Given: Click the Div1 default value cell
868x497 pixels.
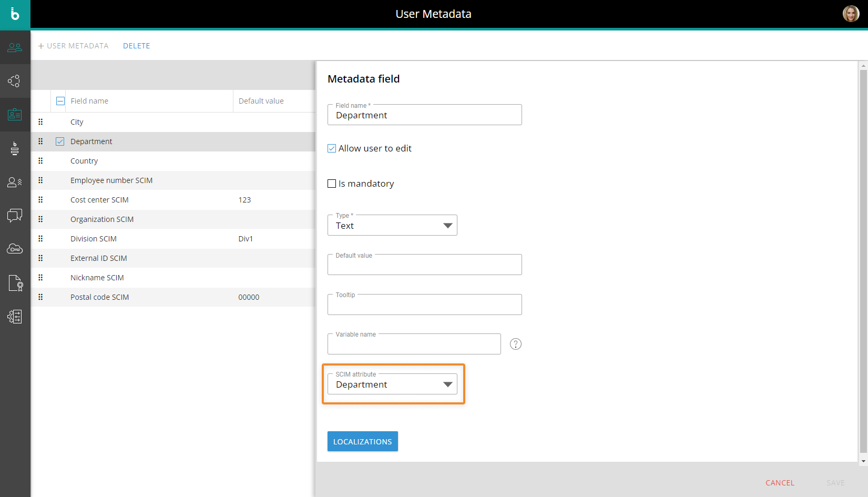Looking at the screenshot, I should (246, 239).
